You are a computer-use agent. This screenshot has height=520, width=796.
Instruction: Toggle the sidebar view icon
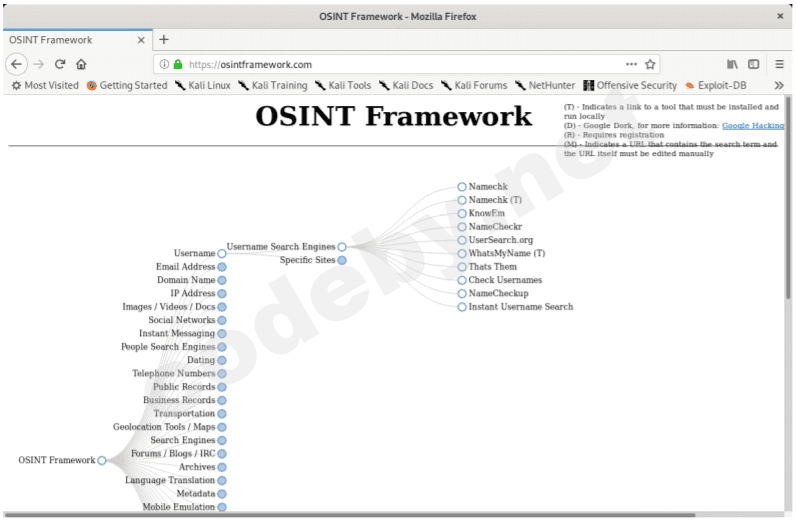[x=753, y=64]
